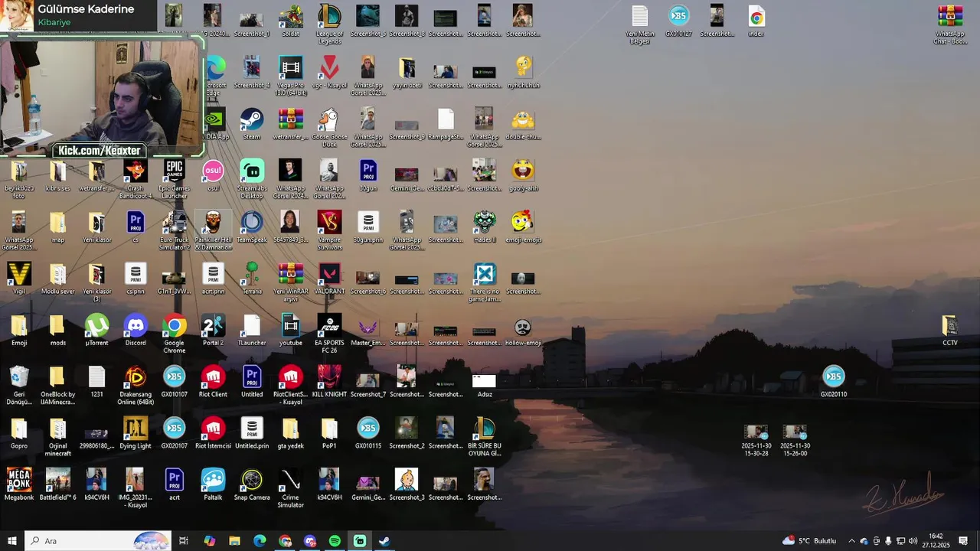Select the CCTV folder icon

[x=950, y=330]
